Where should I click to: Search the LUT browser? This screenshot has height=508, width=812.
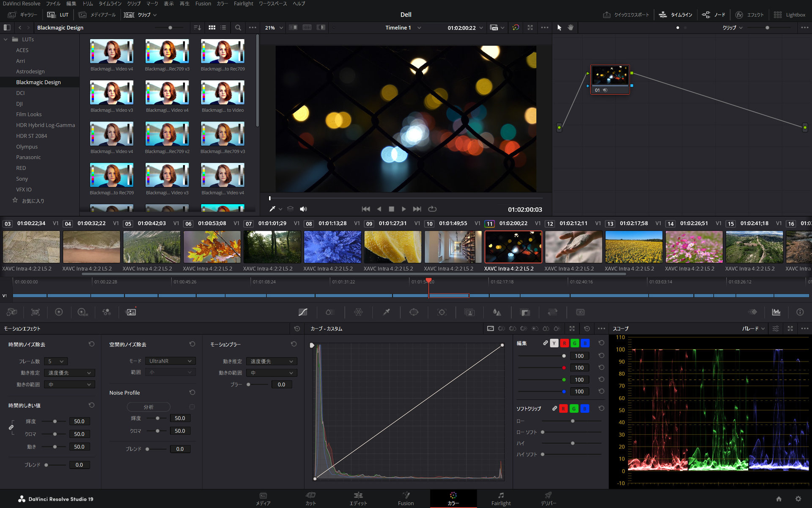tap(238, 28)
